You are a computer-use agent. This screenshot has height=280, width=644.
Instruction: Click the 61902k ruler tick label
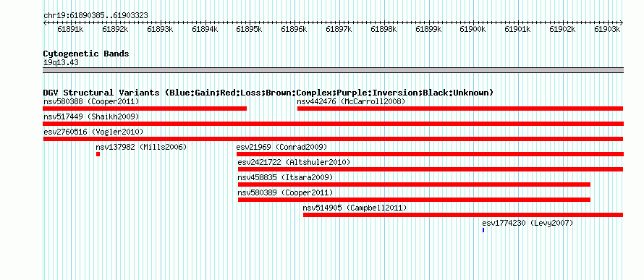pyautogui.click(x=562, y=29)
